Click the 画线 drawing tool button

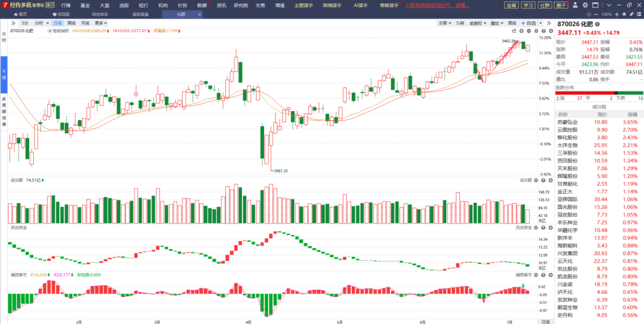[x=512, y=23]
